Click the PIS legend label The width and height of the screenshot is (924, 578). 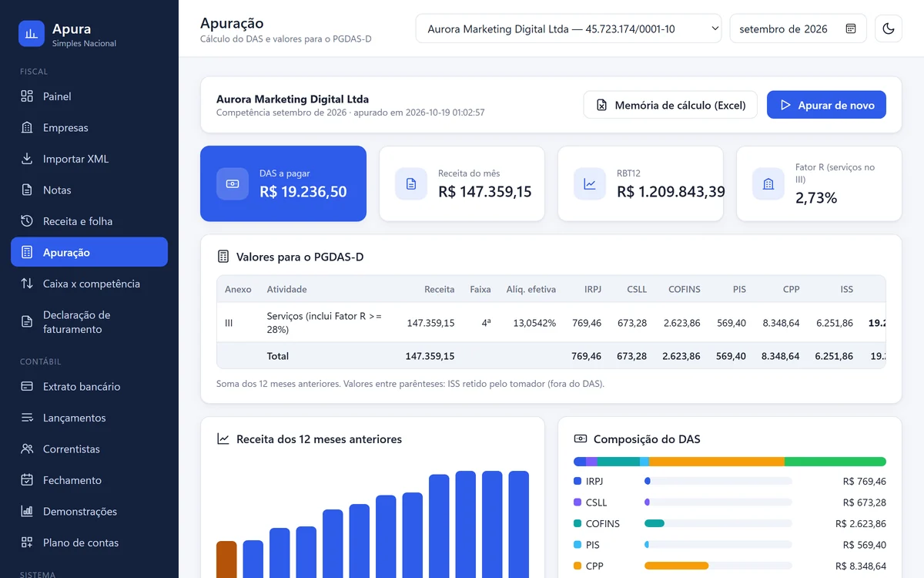[x=593, y=545]
